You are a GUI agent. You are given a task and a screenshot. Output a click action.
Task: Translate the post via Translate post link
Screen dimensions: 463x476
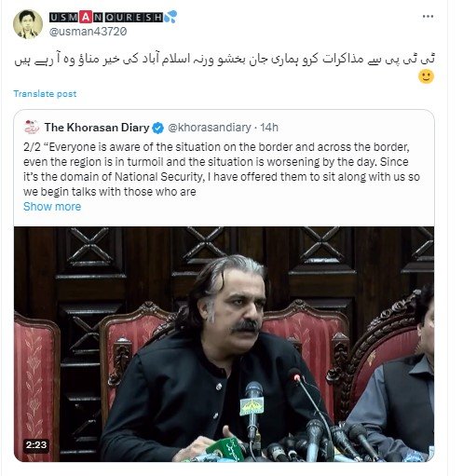pos(45,94)
